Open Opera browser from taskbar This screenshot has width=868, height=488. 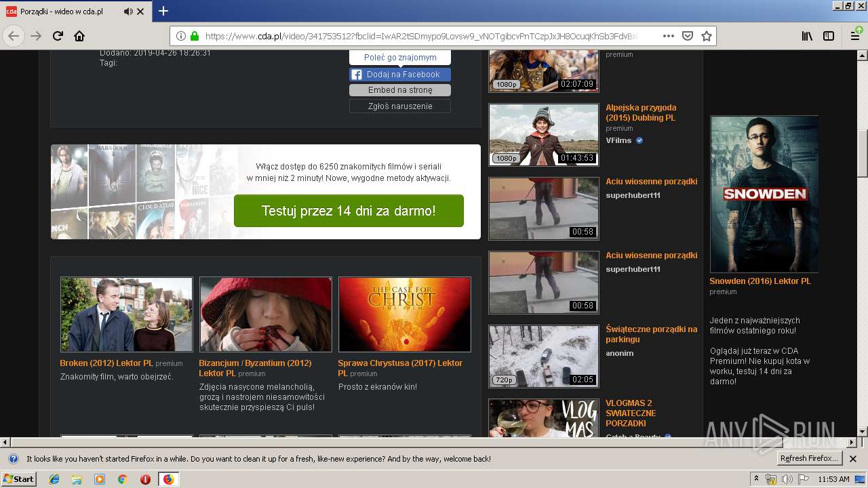(145, 479)
